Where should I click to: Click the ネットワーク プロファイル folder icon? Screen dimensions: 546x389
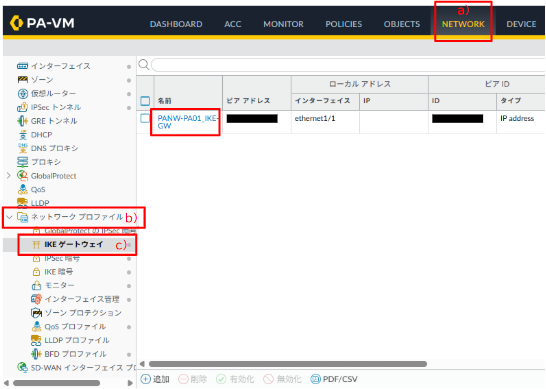(23, 217)
